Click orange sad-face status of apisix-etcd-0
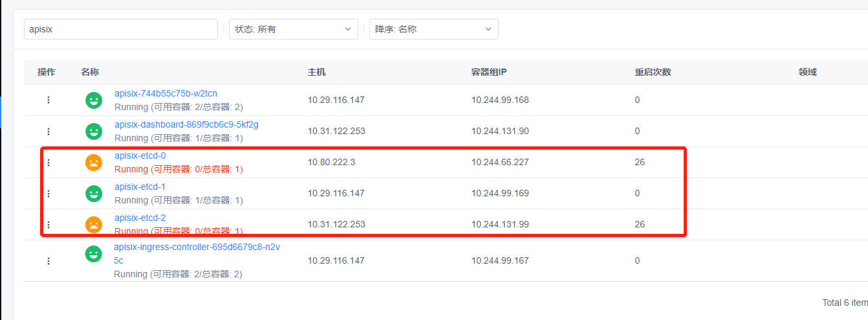The image size is (868, 320). pos(94,163)
